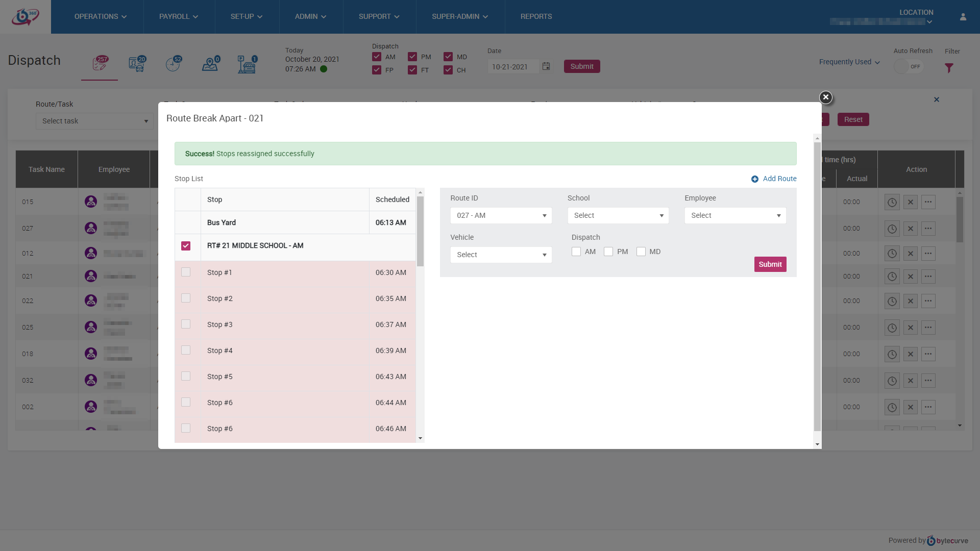980x551 pixels.
Task: Open the PAYROLL menu
Action: click(179, 17)
